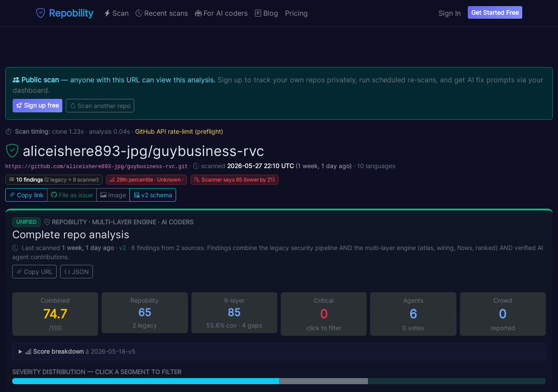Click the clock icon beside Last scanned
This screenshot has height=392, width=558.
click(x=15, y=248)
